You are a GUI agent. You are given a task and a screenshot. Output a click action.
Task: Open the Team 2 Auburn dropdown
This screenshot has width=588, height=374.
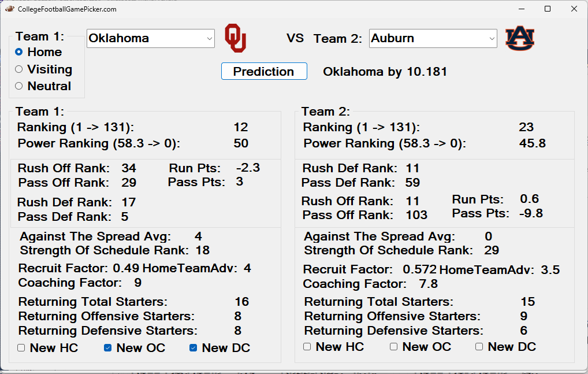coord(433,38)
